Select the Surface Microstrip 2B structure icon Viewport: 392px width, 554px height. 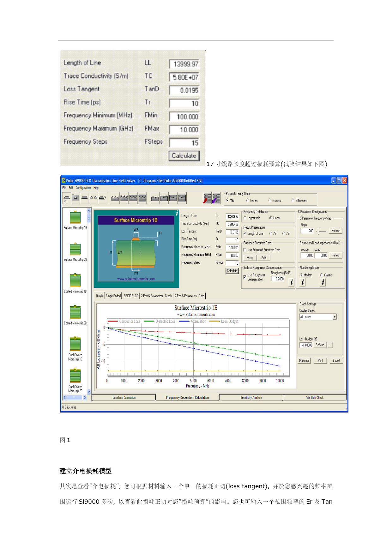(75, 249)
